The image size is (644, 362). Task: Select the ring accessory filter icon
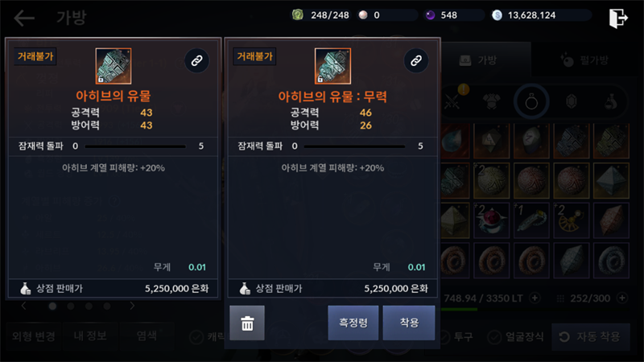pyautogui.click(x=531, y=101)
